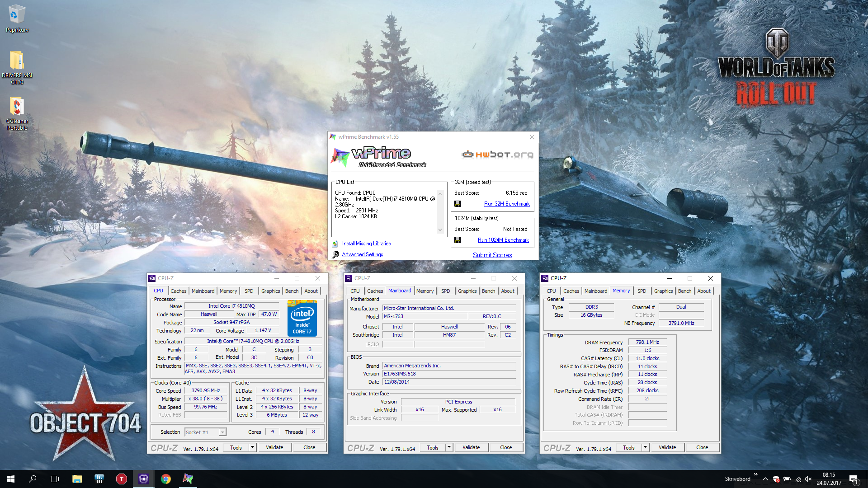The image size is (868, 488).
Task: Click the taskbar clock showing 08.15
Action: click(x=829, y=479)
